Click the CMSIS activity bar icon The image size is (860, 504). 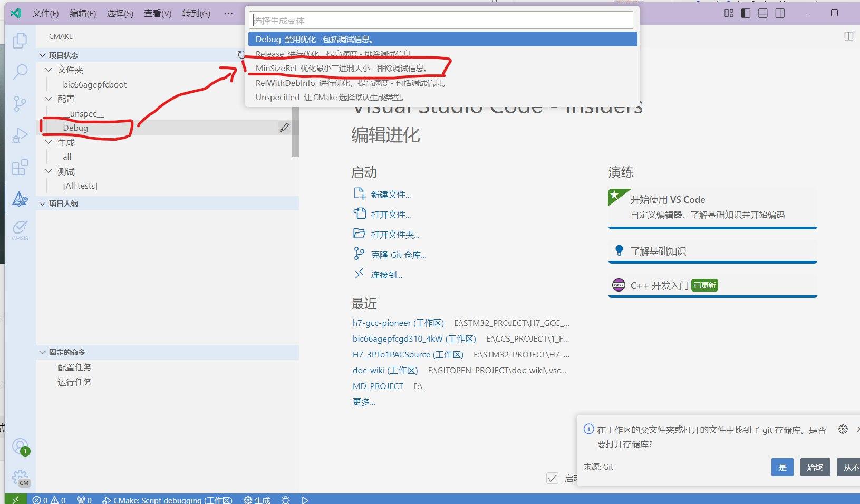pos(20,230)
